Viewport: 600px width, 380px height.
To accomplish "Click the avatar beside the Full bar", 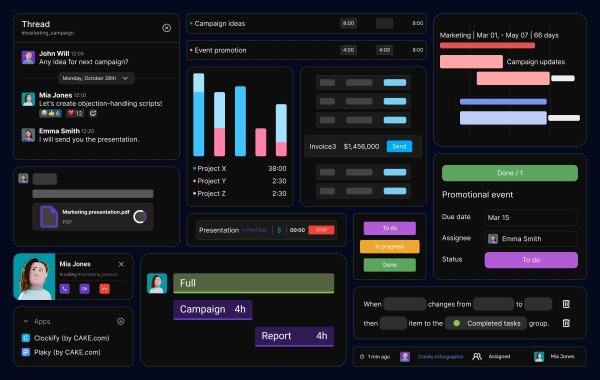I will click(157, 283).
